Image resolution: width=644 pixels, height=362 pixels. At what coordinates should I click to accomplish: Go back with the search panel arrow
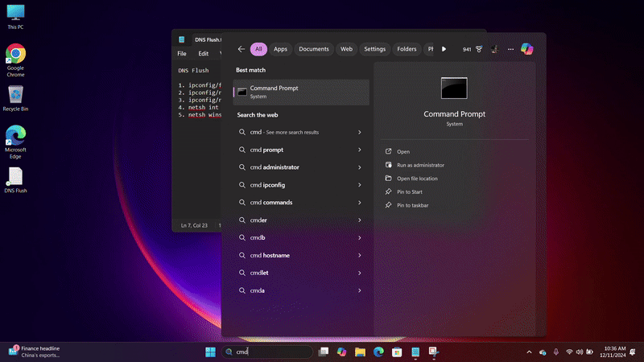click(241, 49)
